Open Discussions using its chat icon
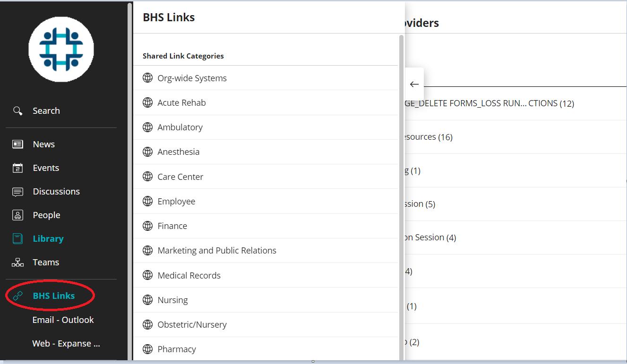This screenshot has width=627, height=364. 17,192
